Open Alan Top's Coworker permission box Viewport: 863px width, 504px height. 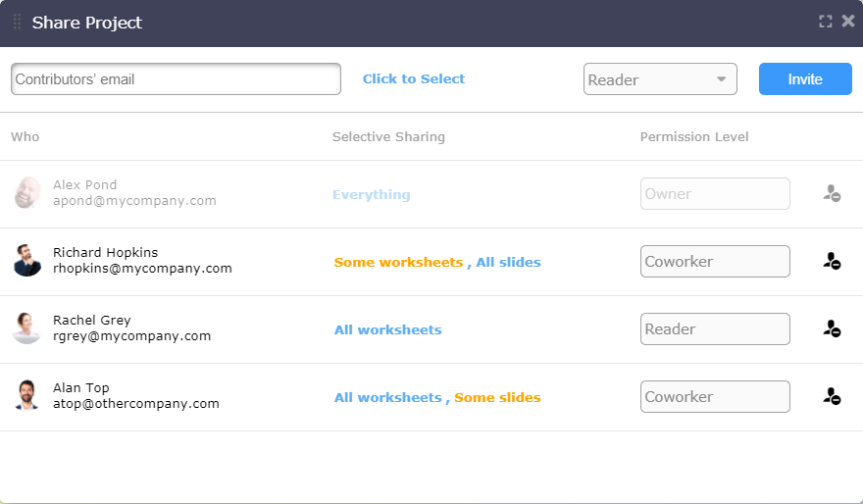point(715,397)
